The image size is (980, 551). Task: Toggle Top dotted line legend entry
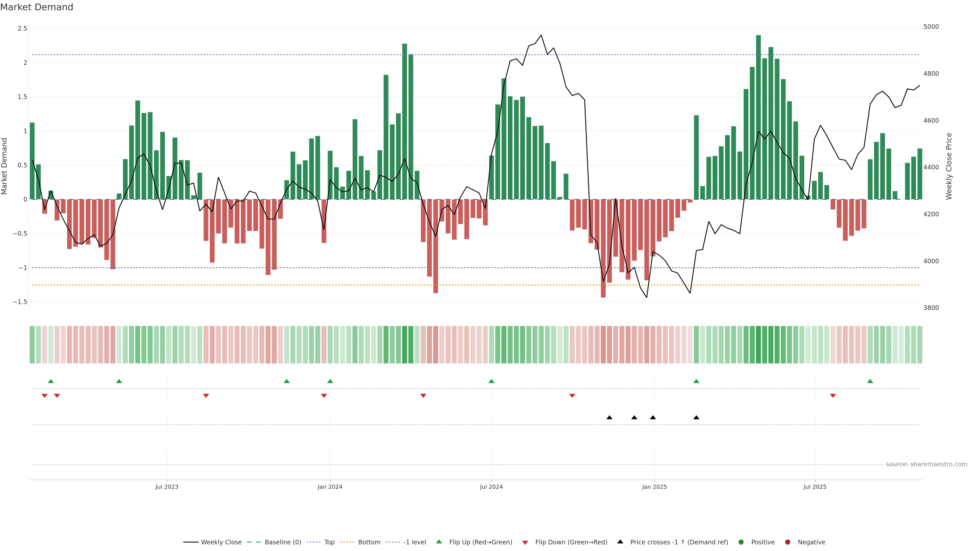coord(329,542)
